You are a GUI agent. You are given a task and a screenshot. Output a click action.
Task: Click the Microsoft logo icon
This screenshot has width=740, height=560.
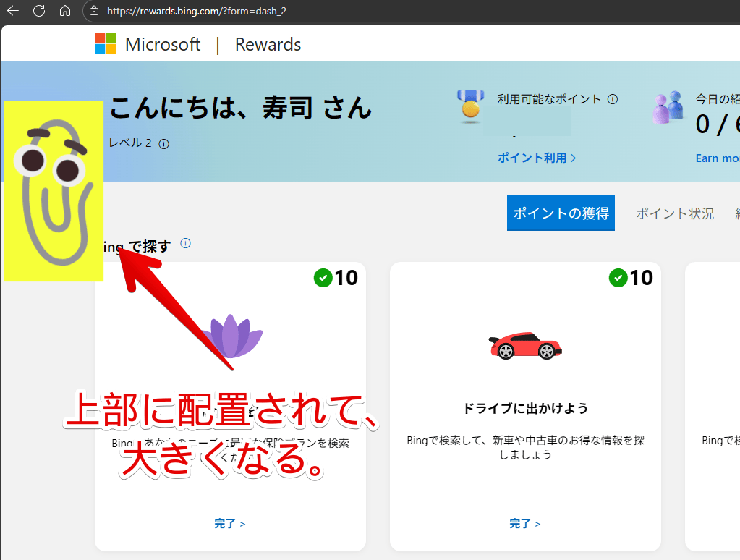pyautogui.click(x=104, y=43)
